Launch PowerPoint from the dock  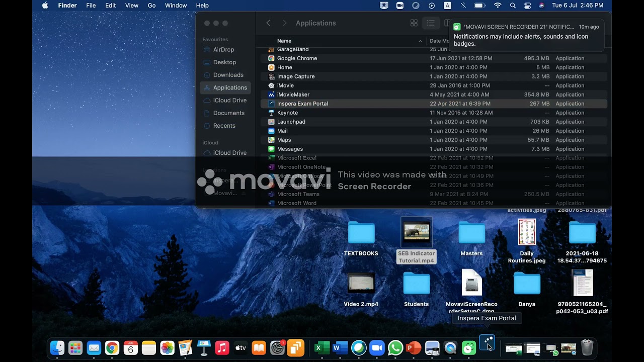[x=414, y=348]
